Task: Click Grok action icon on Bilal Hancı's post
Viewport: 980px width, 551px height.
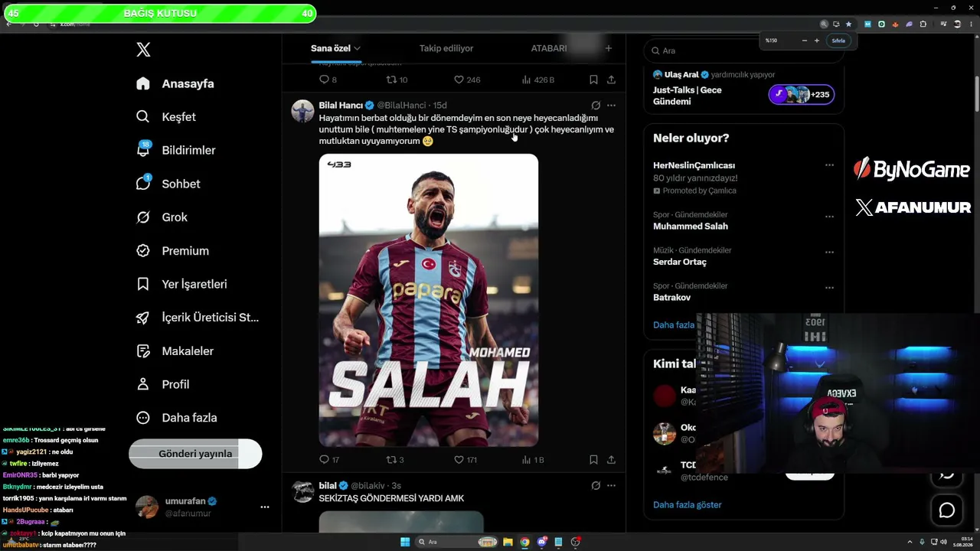Action: click(596, 105)
